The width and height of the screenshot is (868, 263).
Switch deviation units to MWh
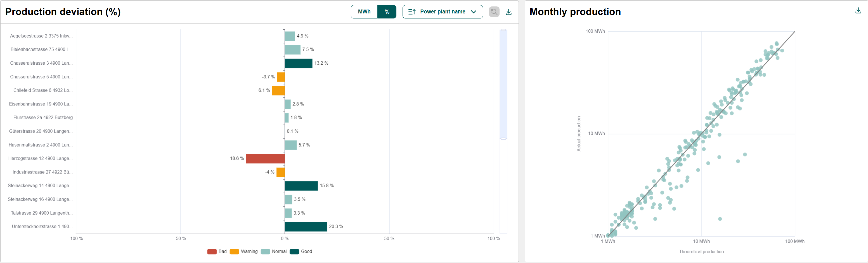364,12
